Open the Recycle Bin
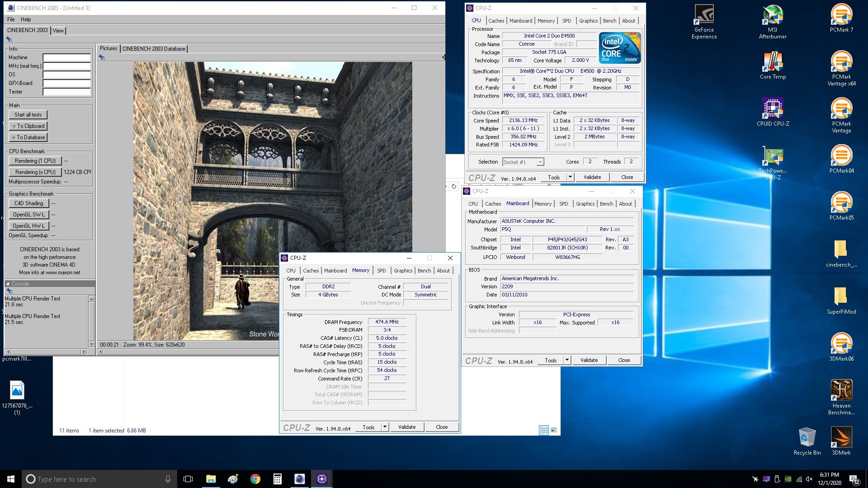Screen dimensions: 868x488 pyautogui.click(x=807, y=441)
